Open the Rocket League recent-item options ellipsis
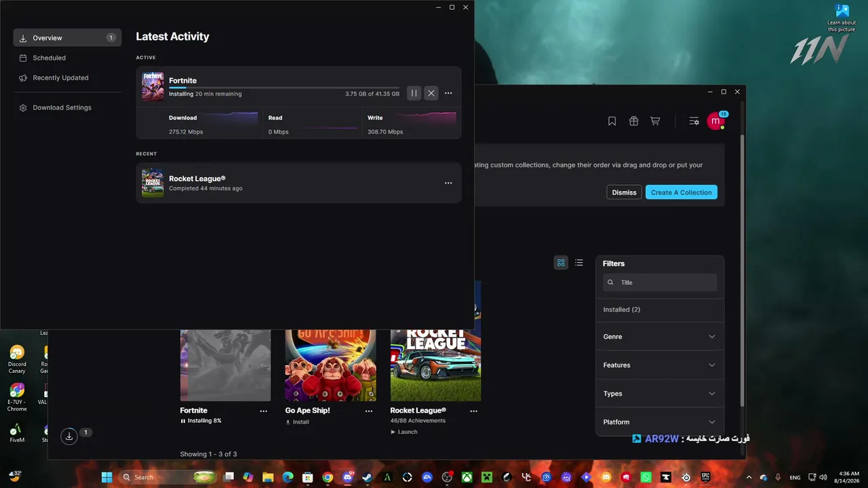Screen dimensions: 868x488 (448, 183)
